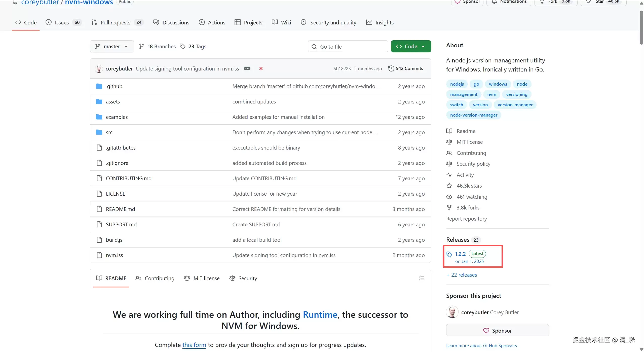Open the Runtime link in the README
The width and height of the screenshot is (644, 352).
[320, 315]
